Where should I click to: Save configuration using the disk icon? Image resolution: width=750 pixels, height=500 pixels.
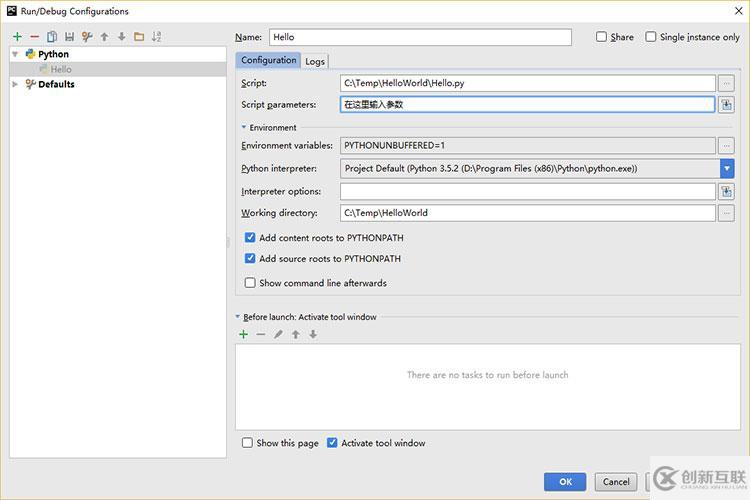69,37
